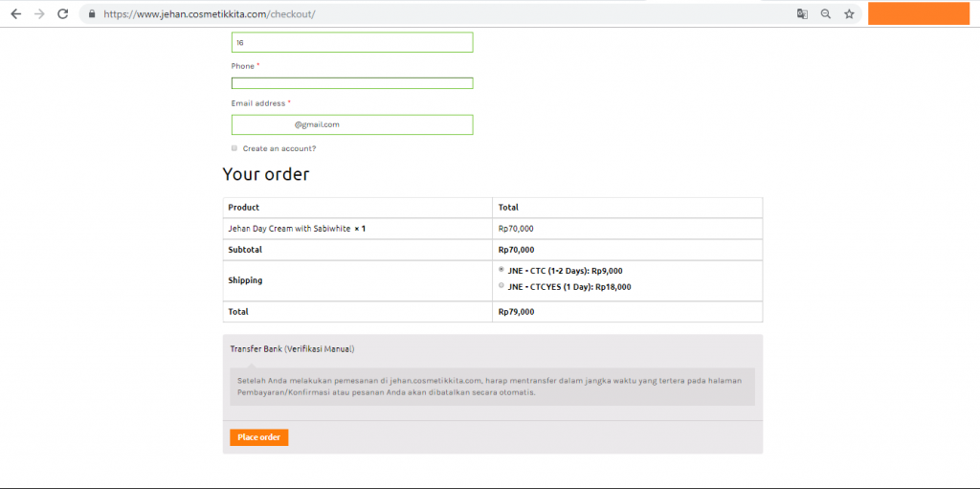This screenshot has width=980, height=489.
Task: Click the field containing 16
Action: click(352, 42)
